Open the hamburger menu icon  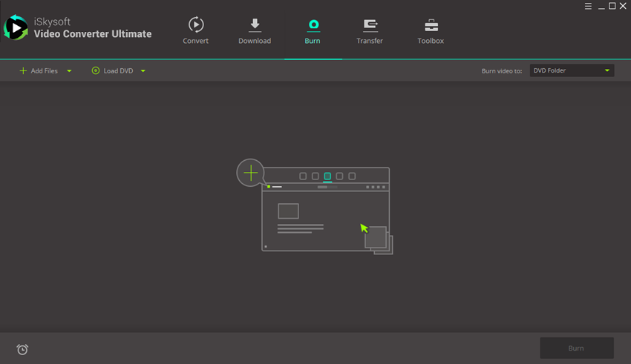[588, 6]
